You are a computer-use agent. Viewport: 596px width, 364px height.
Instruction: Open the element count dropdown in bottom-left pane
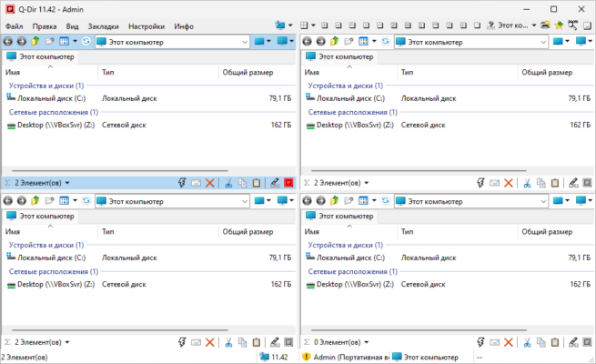(67, 342)
